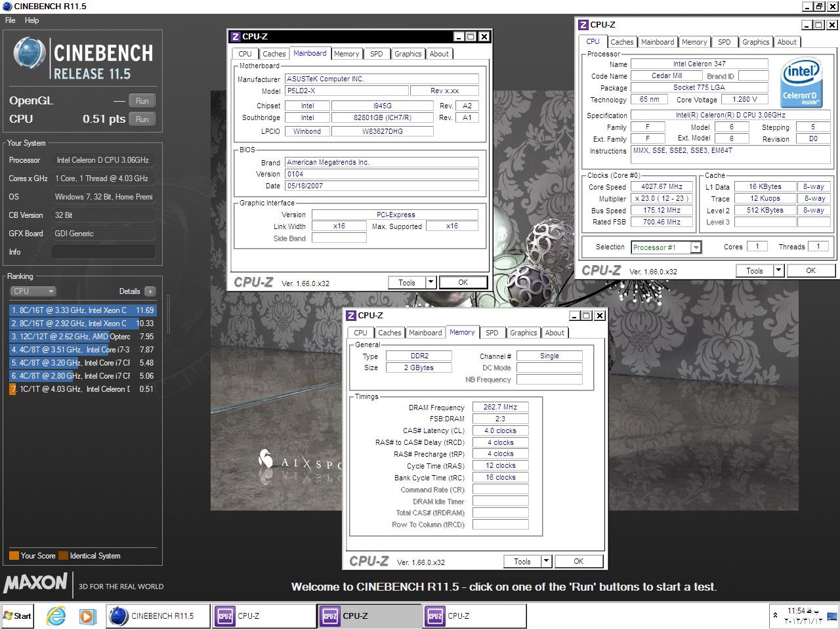The image size is (840, 630).
Task: Switch to SPD tab in Memory CPU-Z window
Action: pos(492,333)
